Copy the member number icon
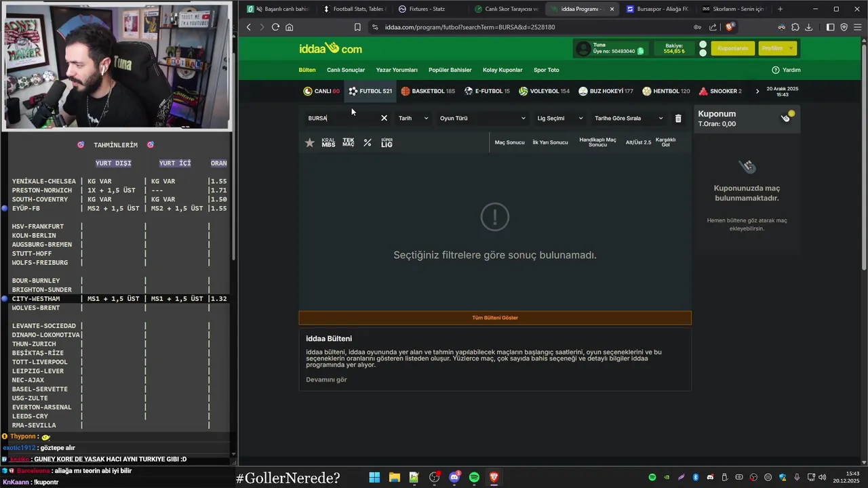The width and height of the screenshot is (868, 488). click(x=641, y=51)
